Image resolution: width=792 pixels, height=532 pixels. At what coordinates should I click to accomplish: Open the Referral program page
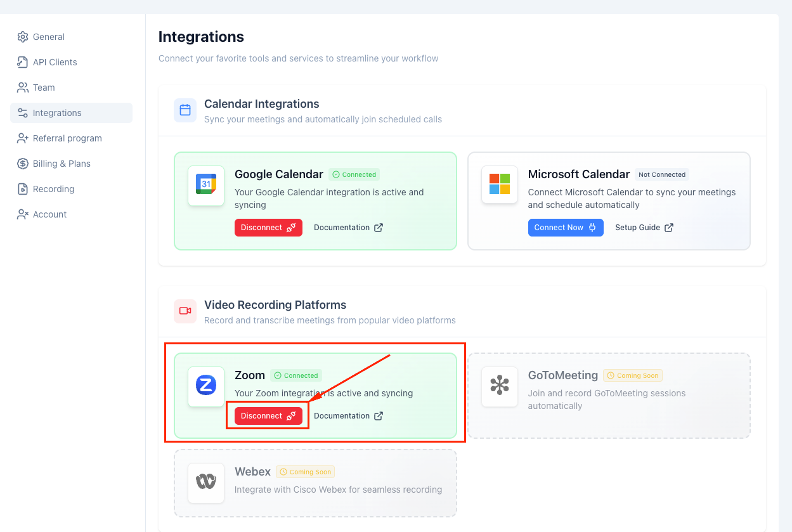pyautogui.click(x=66, y=138)
